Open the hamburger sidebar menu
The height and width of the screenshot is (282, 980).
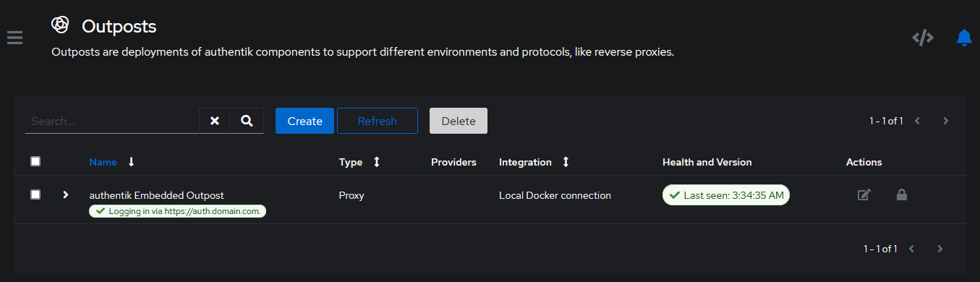(x=15, y=38)
